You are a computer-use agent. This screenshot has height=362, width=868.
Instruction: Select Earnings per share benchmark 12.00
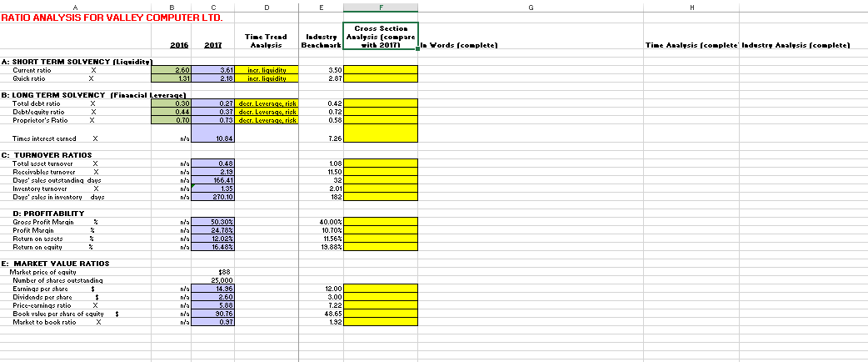tap(321, 289)
